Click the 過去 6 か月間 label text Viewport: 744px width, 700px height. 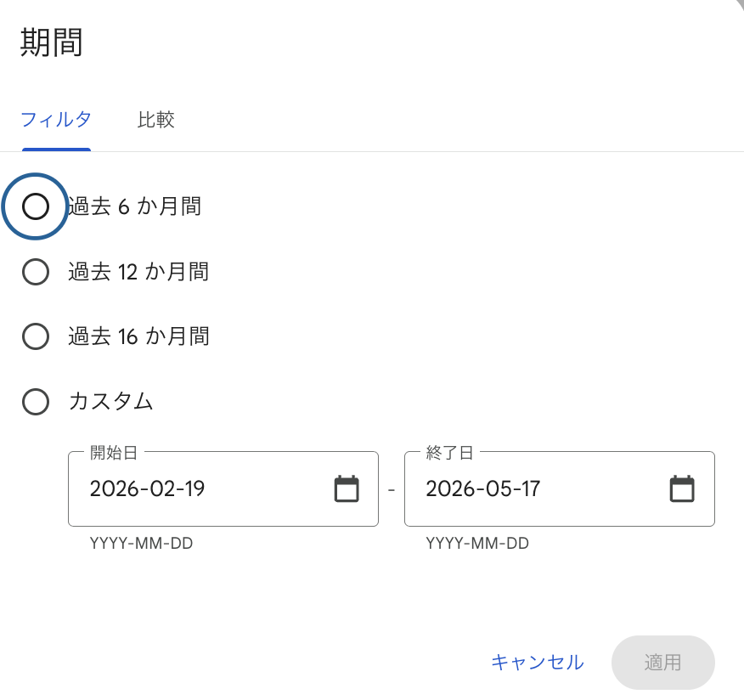(135, 206)
